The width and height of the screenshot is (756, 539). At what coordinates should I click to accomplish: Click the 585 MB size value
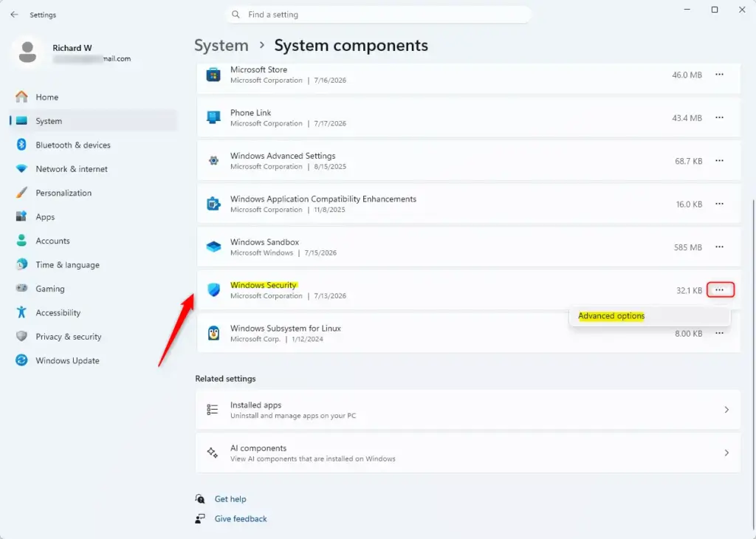pyautogui.click(x=687, y=247)
